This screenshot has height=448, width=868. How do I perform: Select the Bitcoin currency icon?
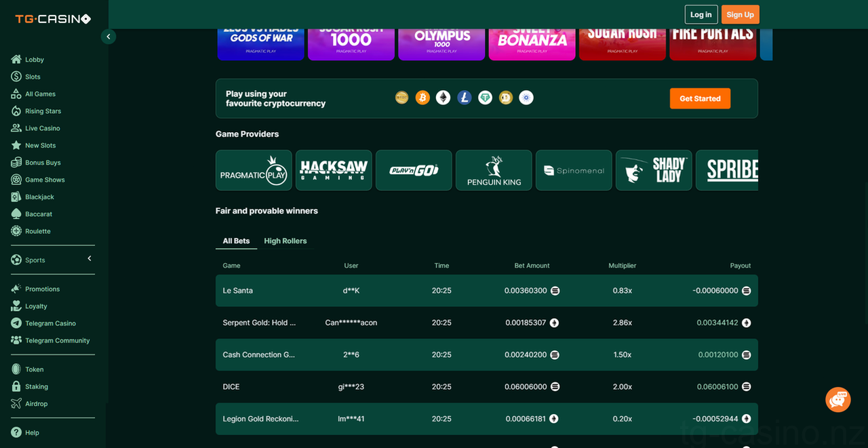(422, 98)
